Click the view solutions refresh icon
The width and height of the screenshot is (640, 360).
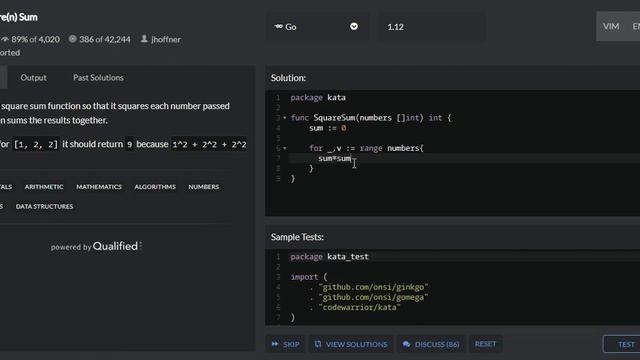pos(318,344)
